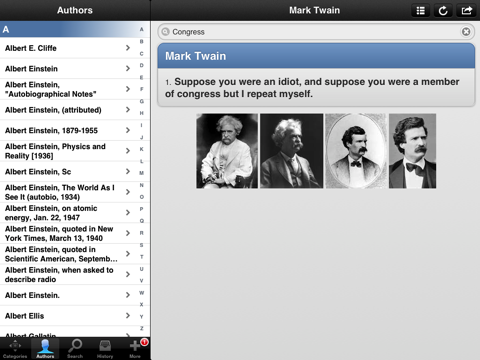This screenshot has height=360, width=480.
Task: Tap the share icon in top bar
Action: point(466,11)
